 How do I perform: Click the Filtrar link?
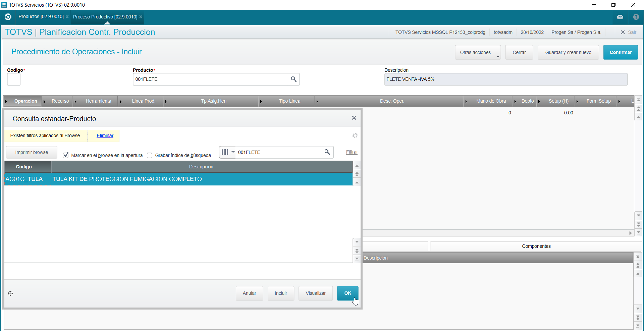[352, 152]
